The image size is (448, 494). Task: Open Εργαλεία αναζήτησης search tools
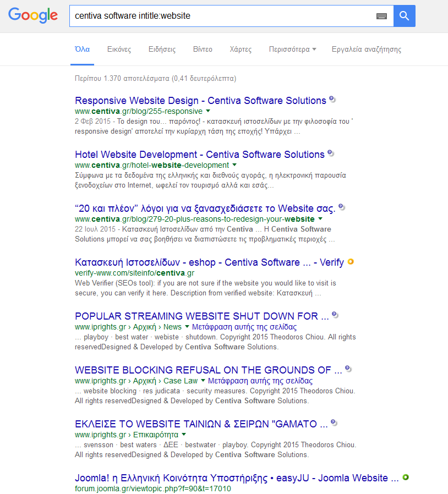pos(367,50)
